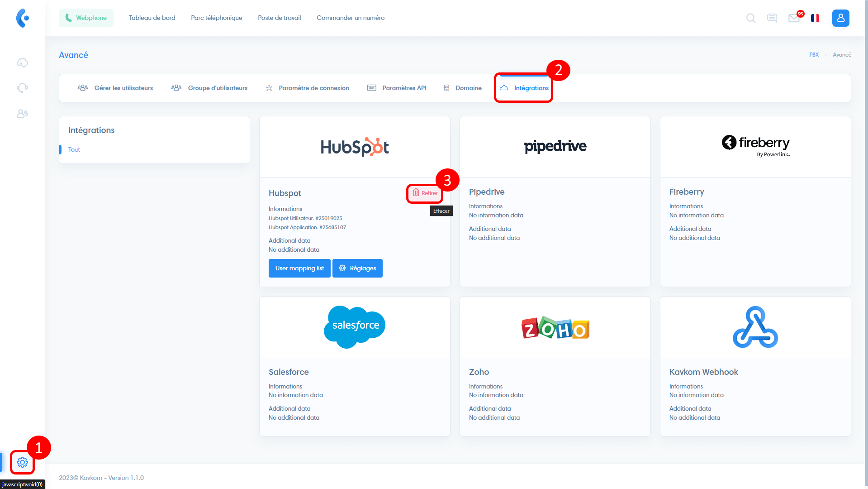
Task: Click Hubspot Application #25685107 text
Action: pyautogui.click(x=307, y=227)
